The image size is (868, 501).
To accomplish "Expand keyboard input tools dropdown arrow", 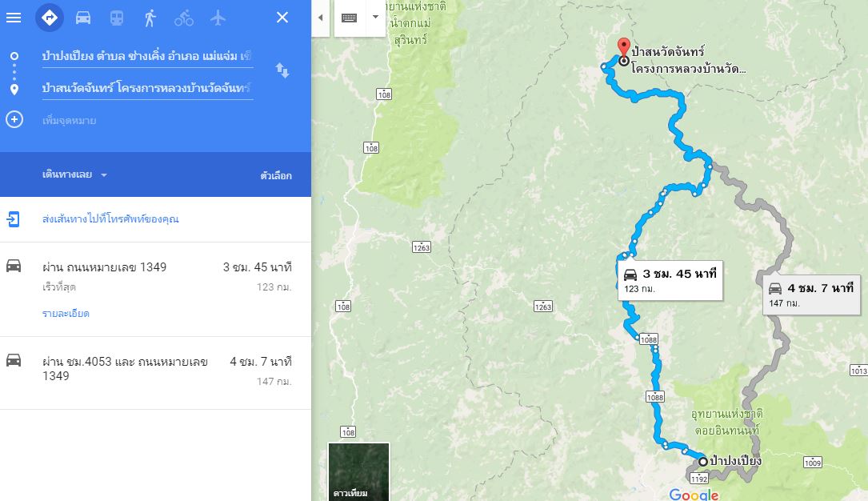I will [375, 17].
